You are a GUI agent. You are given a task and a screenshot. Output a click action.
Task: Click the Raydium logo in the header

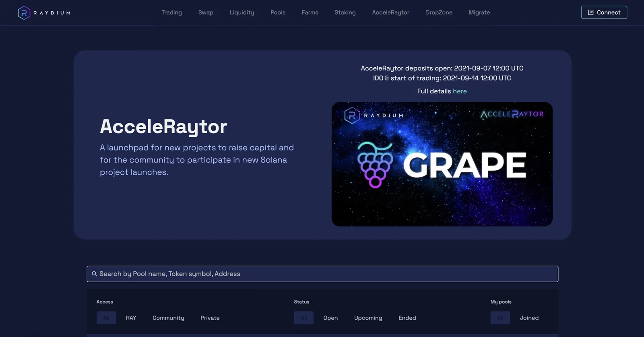44,13
